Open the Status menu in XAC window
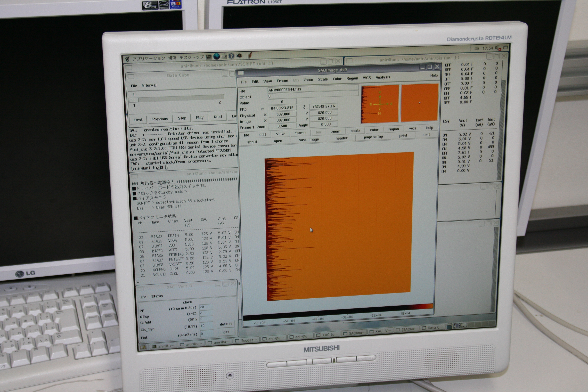This screenshot has height=392, width=588. [157, 296]
